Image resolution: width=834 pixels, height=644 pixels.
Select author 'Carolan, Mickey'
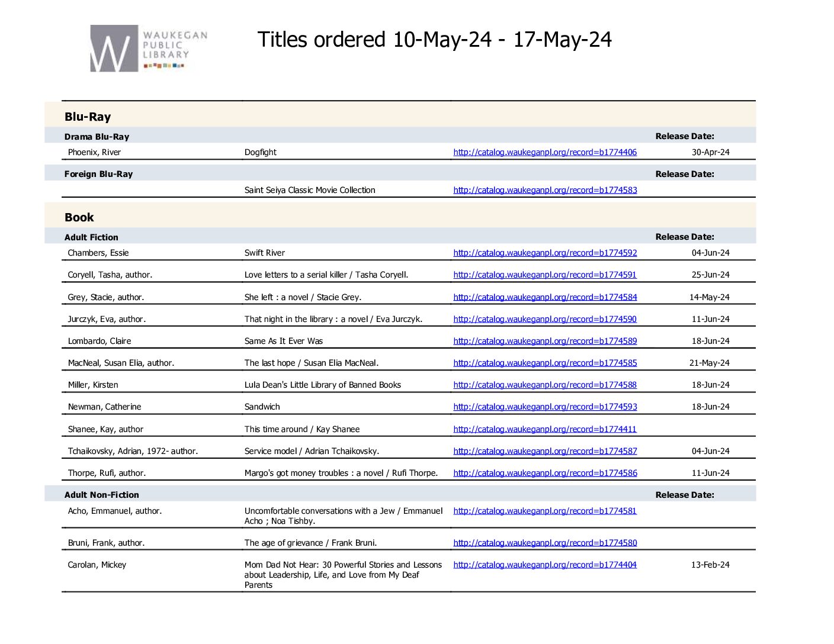pyautogui.click(x=97, y=565)
